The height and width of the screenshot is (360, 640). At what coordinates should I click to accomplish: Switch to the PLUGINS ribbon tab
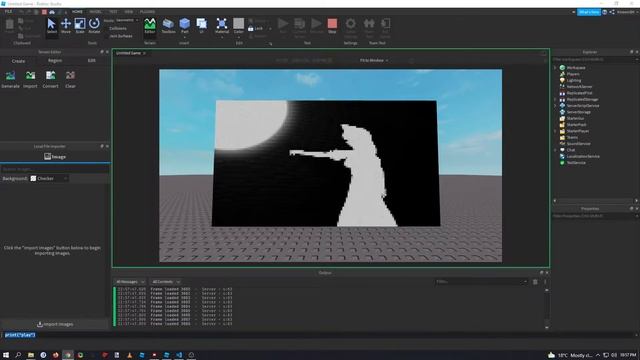tap(147, 12)
